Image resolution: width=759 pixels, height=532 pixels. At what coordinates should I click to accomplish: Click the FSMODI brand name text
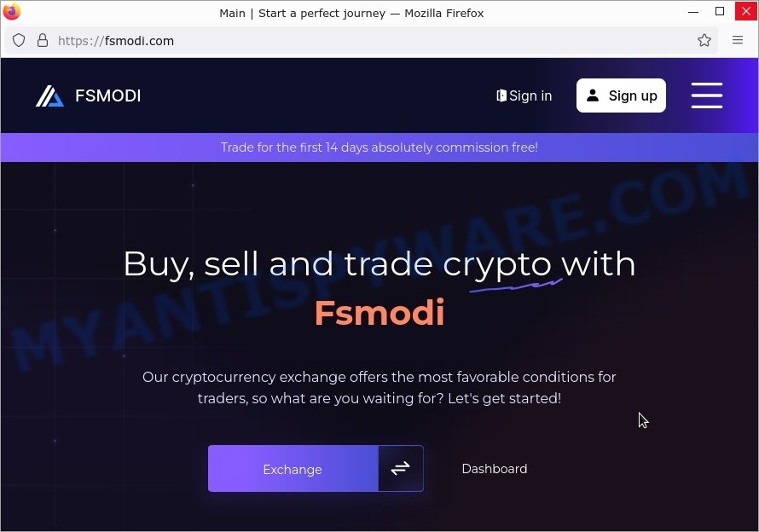click(x=108, y=95)
